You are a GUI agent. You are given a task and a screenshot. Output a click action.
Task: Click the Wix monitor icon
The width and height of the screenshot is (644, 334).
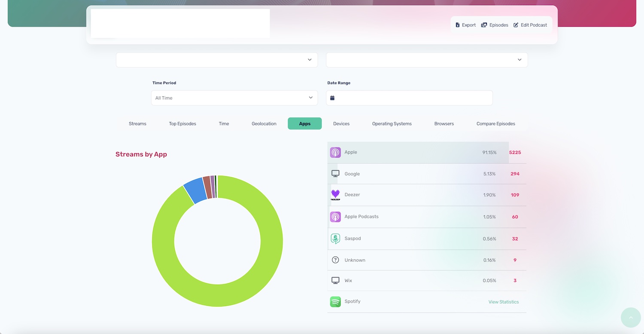coord(335,280)
